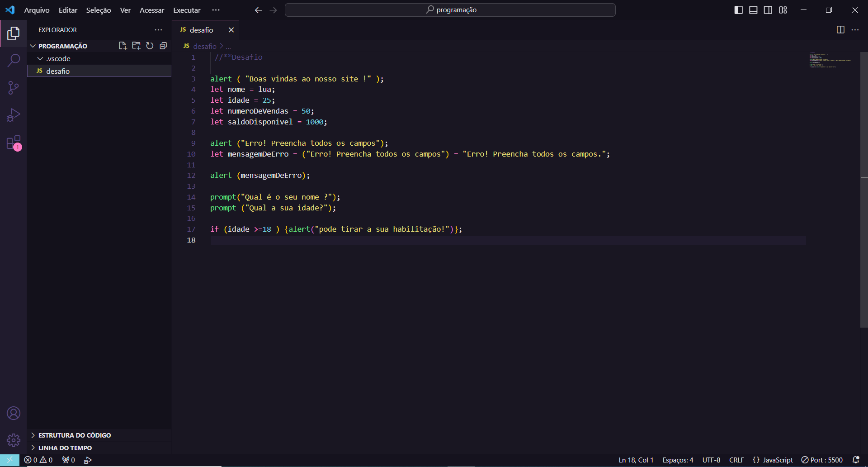Click 'saldoDisponivel' variable on line 7
868x467 pixels.
coord(260,122)
